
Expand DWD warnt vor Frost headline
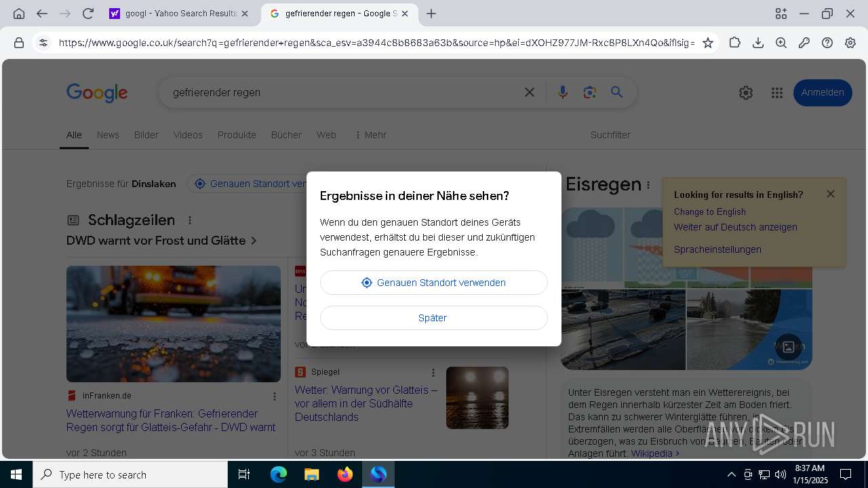[161, 241]
